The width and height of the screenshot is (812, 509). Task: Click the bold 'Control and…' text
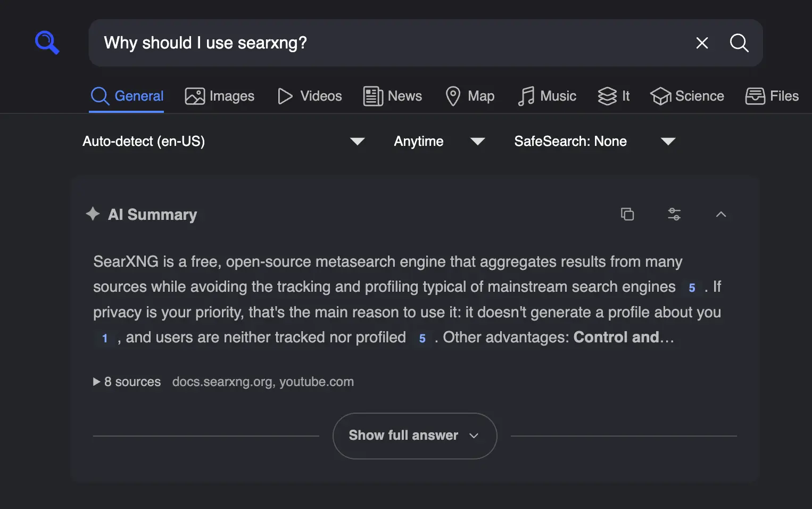[x=624, y=338]
